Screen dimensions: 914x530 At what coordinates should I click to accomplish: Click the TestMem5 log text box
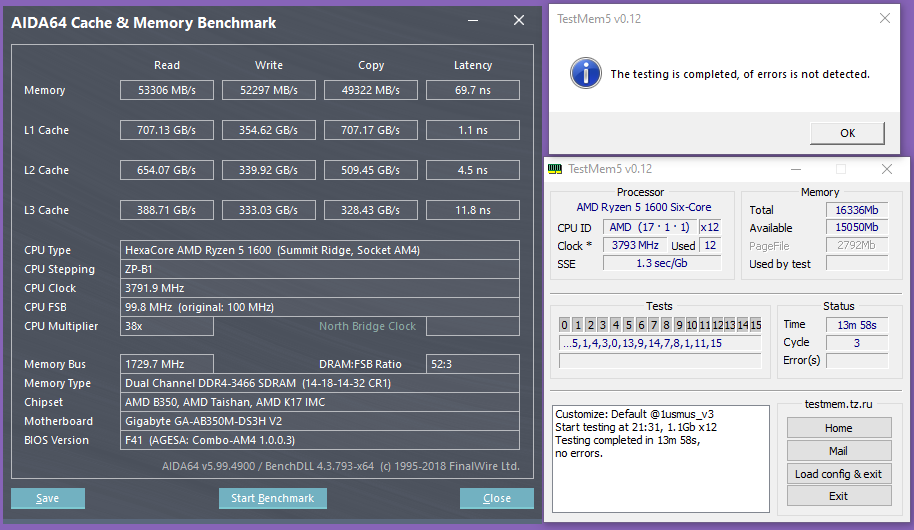click(660, 459)
